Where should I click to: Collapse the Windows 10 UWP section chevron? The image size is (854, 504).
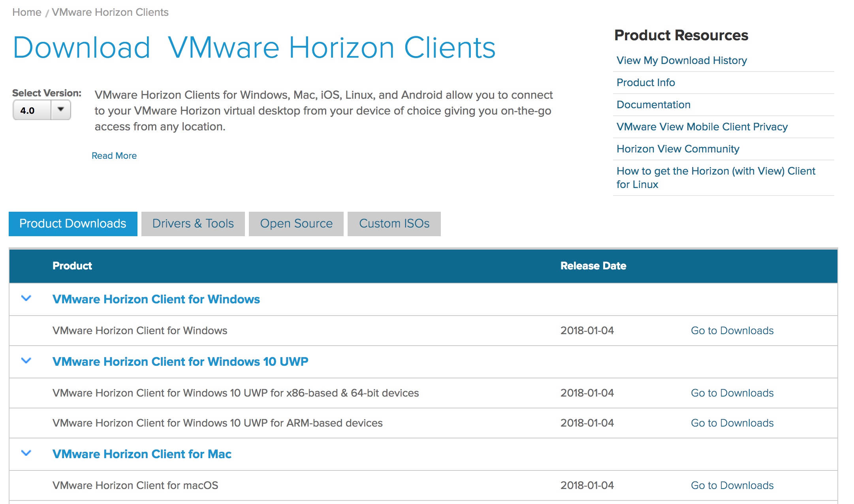26,361
